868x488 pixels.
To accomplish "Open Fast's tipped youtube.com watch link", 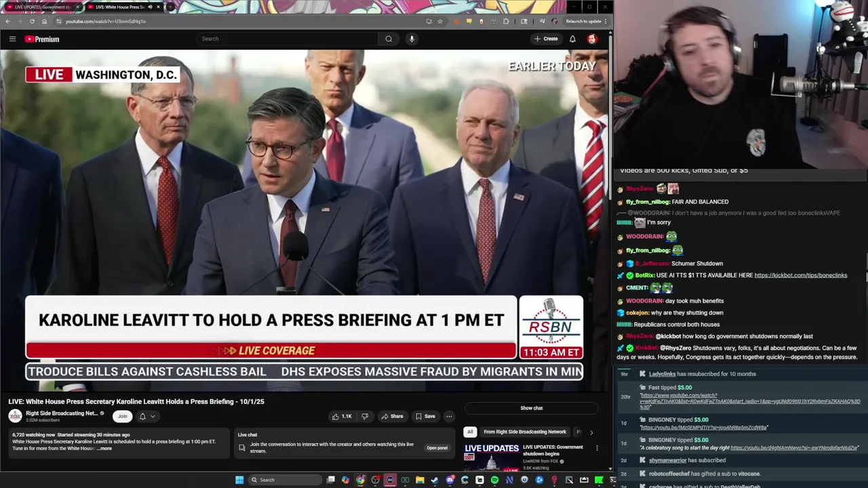I will 749,402.
